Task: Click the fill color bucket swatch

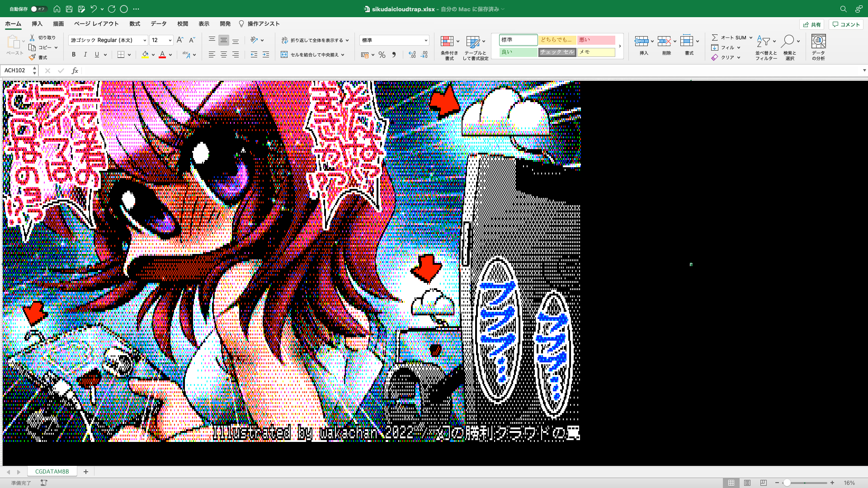Action: 145,55
